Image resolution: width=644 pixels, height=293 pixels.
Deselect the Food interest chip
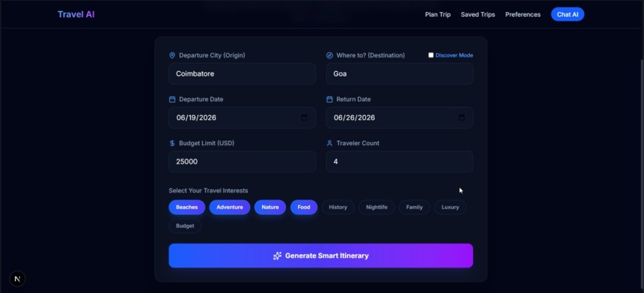pos(304,208)
